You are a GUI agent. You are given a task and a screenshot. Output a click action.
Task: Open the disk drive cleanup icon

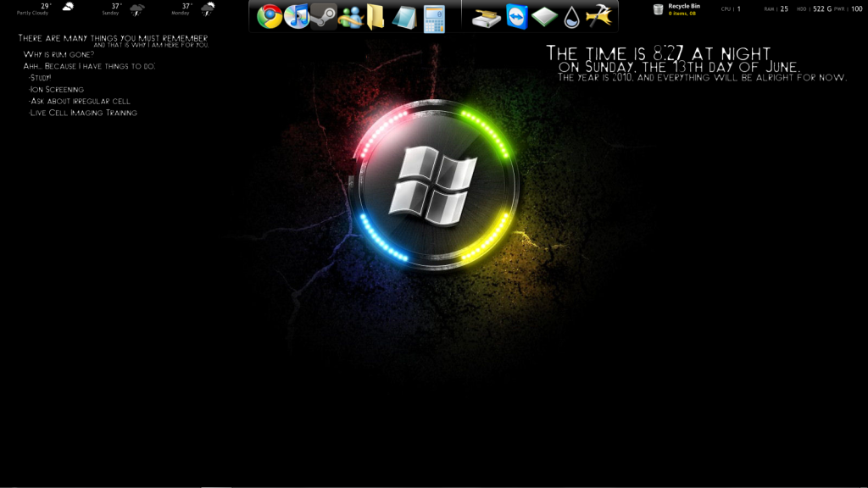click(486, 18)
